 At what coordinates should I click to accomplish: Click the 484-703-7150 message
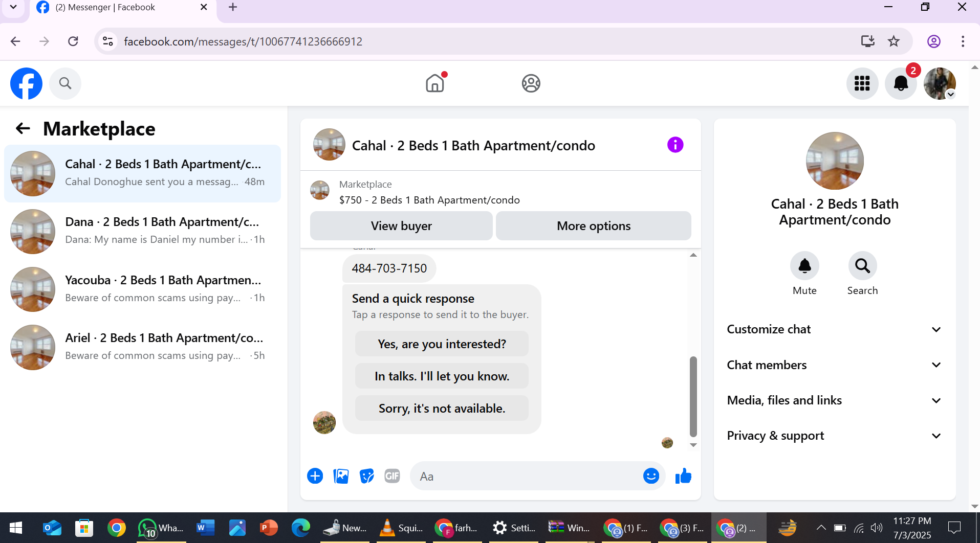389,268
